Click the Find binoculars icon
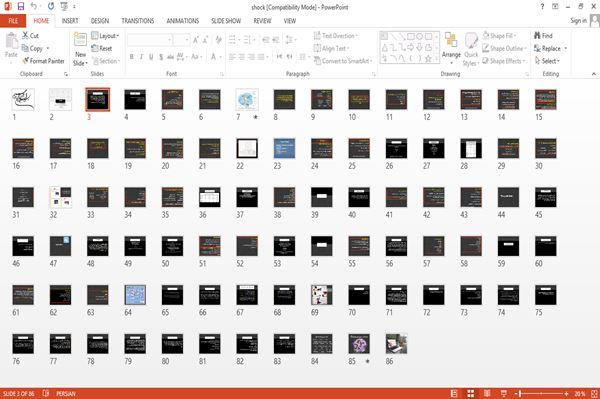The width and height of the screenshot is (600, 399). click(x=538, y=36)
